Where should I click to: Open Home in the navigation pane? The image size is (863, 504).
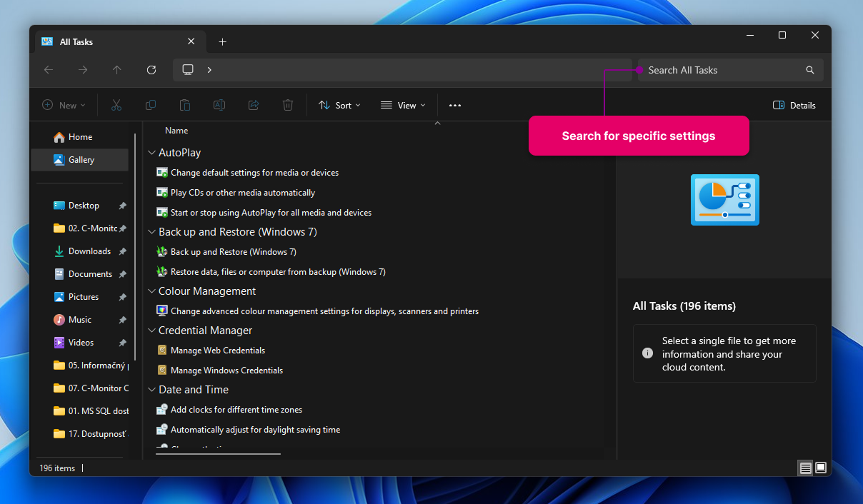pos(80,137)
